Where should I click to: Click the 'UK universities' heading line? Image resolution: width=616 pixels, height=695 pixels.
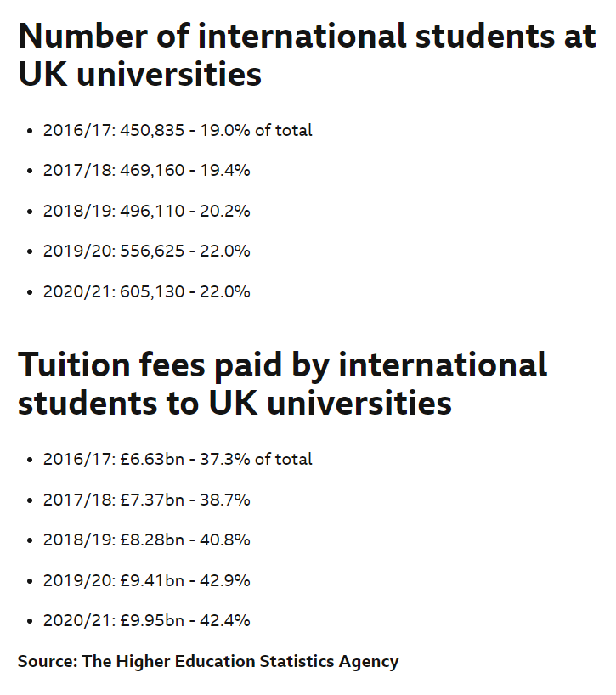[140, 75]
